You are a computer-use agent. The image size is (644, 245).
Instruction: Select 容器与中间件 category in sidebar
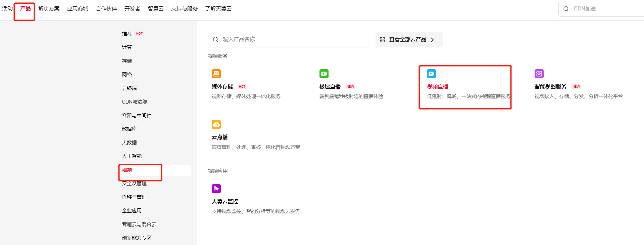[x=137, y=116]
